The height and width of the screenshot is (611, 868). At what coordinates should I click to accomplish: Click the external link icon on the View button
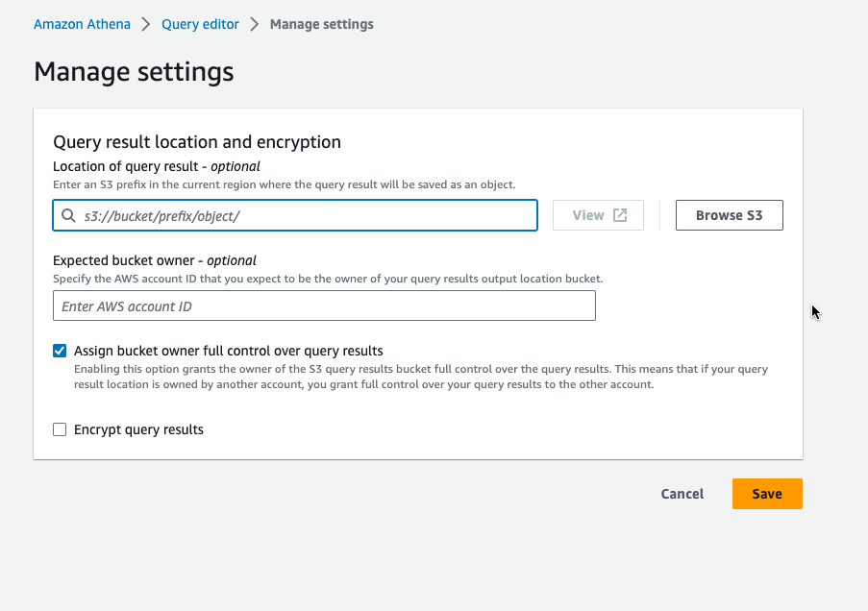[620, 215]
